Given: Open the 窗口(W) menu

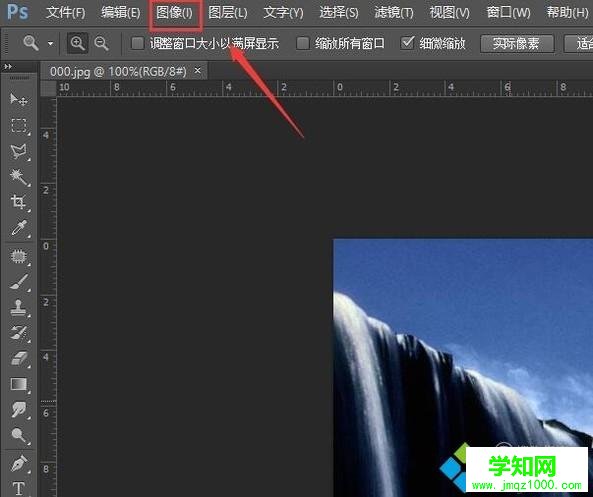Looking at the screenshot, I should tap(508, 13).
